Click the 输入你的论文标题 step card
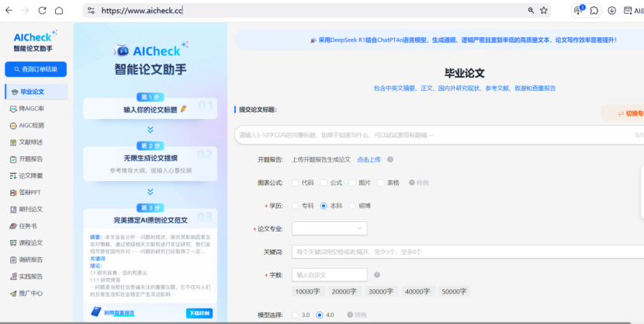Viewport: 644px width, 324px height. (x=151, y=109)
